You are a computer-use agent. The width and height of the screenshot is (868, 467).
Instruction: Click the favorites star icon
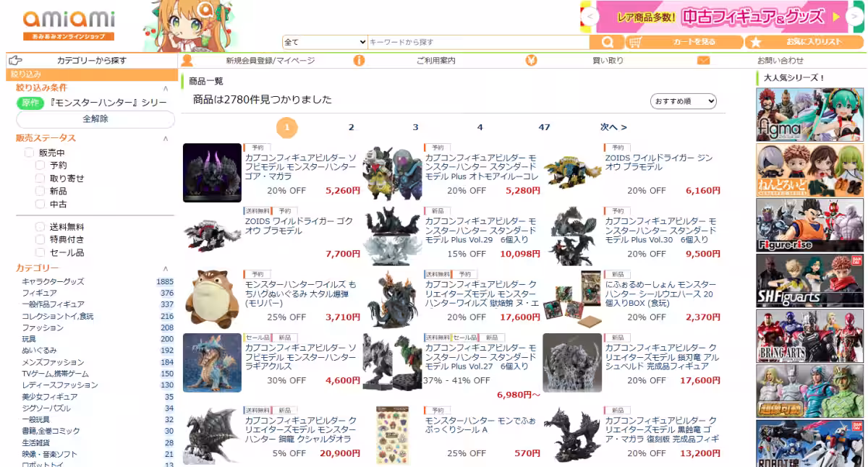(755, 43)
